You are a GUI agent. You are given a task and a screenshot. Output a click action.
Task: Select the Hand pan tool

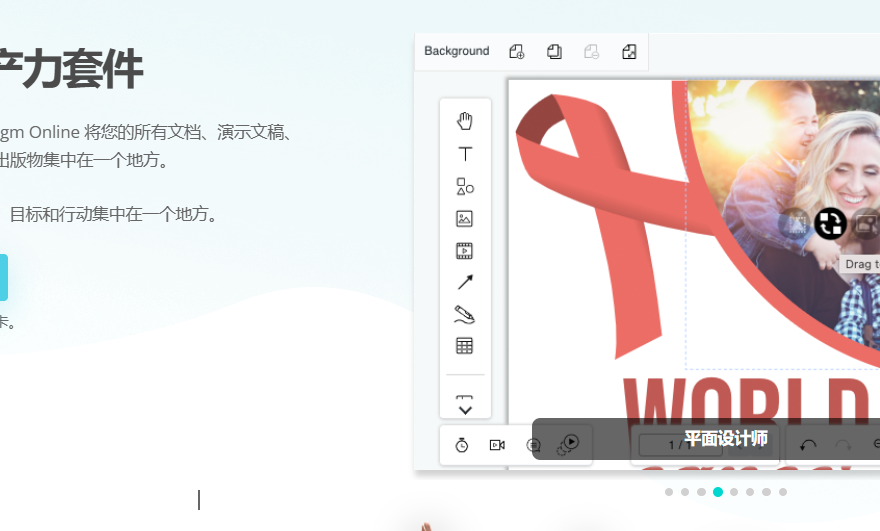click(x=465, y=121)
